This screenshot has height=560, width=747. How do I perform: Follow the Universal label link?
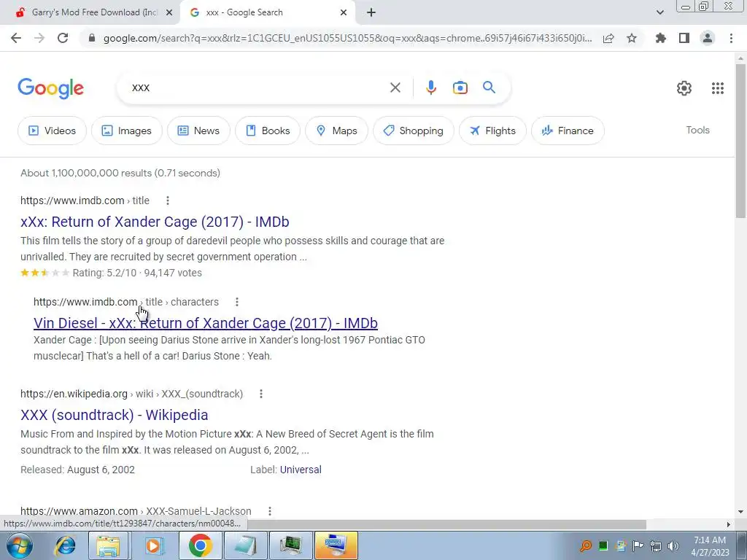[301, 470]
